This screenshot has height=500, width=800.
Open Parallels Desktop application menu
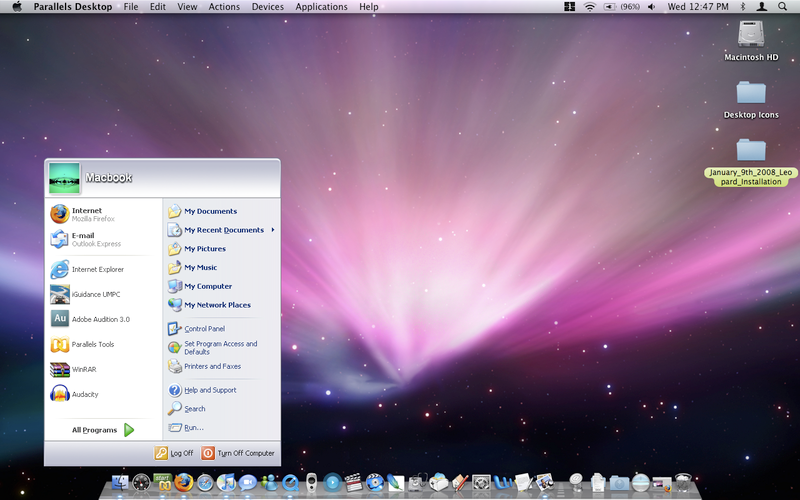click(73, 7)
